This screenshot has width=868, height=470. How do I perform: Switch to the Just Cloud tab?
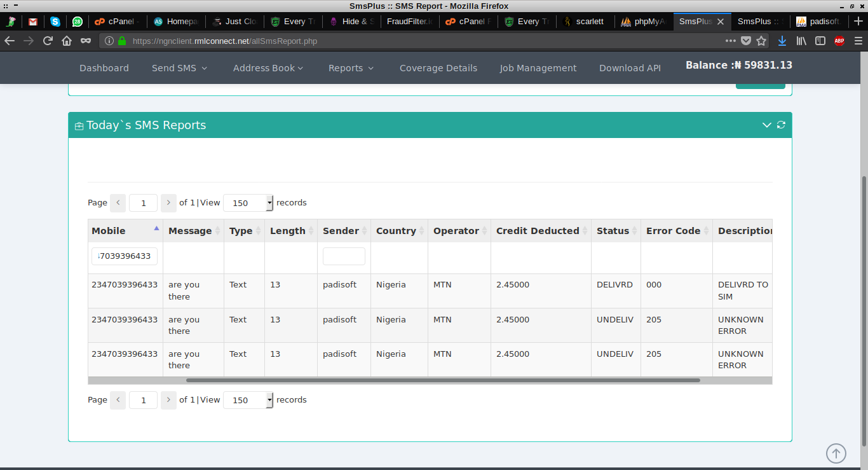pyautogui.click(x=234, y=21)
